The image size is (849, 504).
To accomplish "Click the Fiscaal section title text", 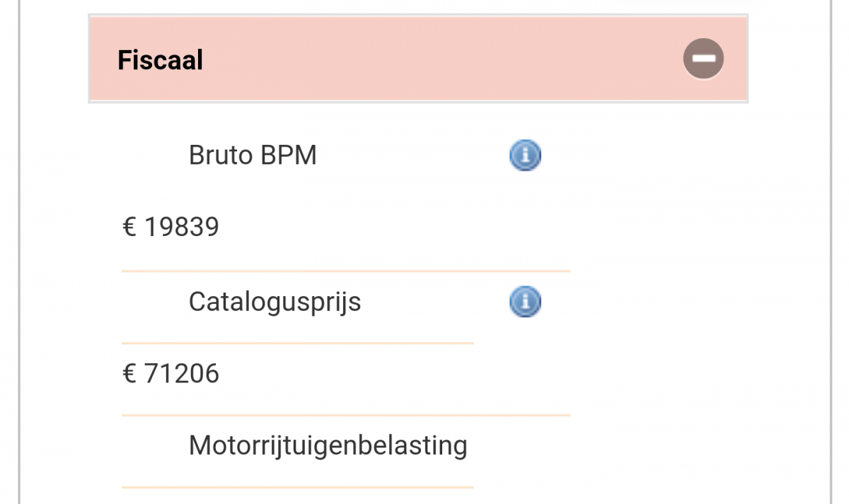I will pos(160,60).
